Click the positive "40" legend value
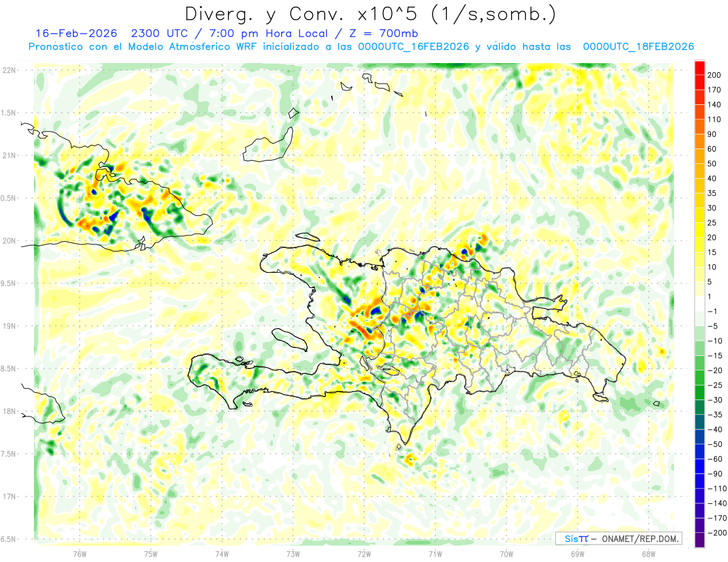Image resolution: width=728 pixels, height=562 pixels. pyautogui.click(x=712, y=178)
